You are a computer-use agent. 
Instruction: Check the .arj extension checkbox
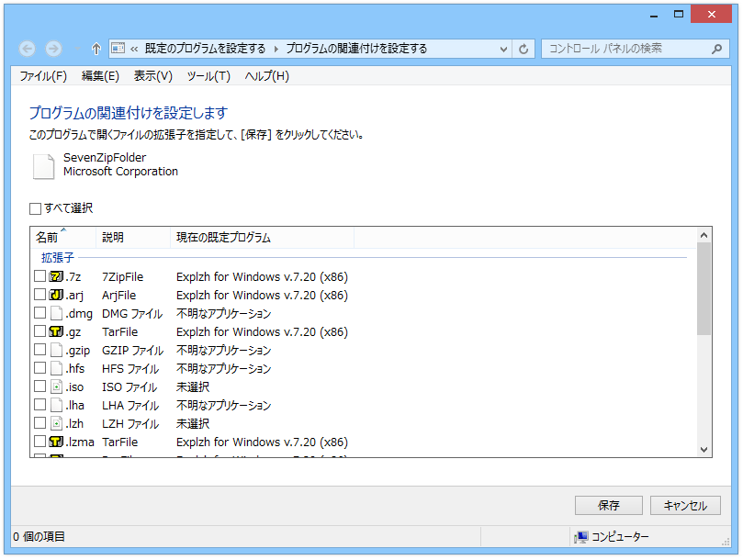pyautogui.click(x=39, y=295)
